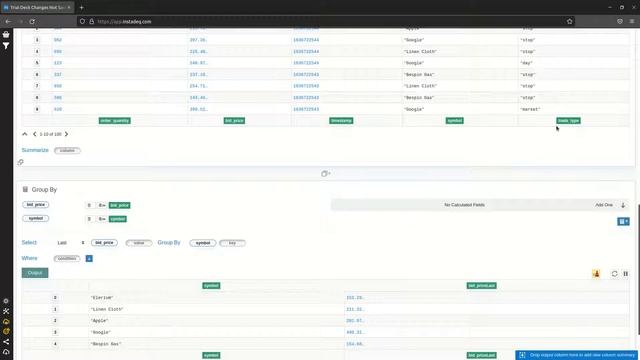Viewport: 640px width, 360px height.
Task: Open a new browser tab
Action: (82, 7)
